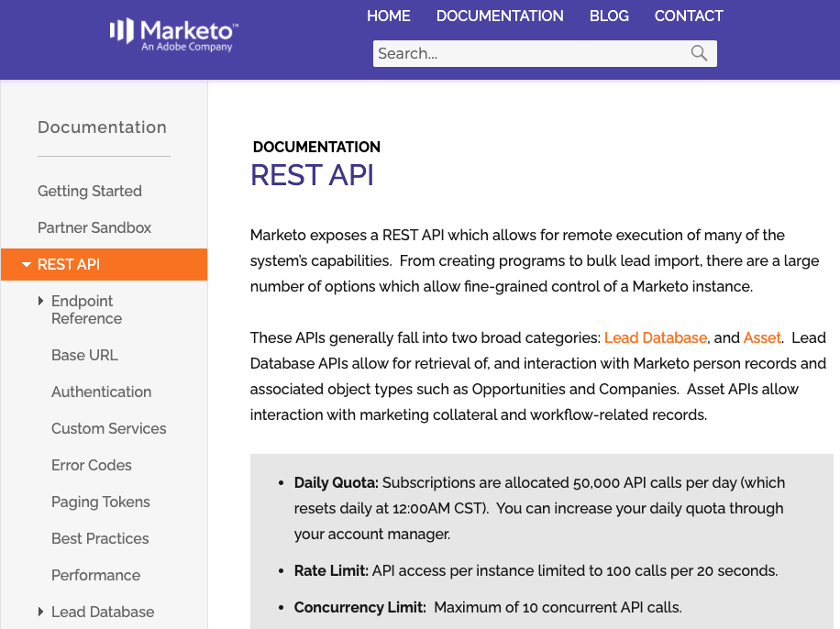Open the Authentication docs page
The image size is (840, 629).
coord(101,392)
